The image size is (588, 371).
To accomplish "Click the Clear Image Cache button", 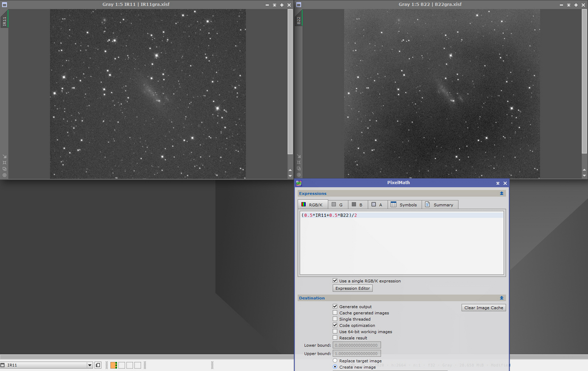I will coord(484,308).
